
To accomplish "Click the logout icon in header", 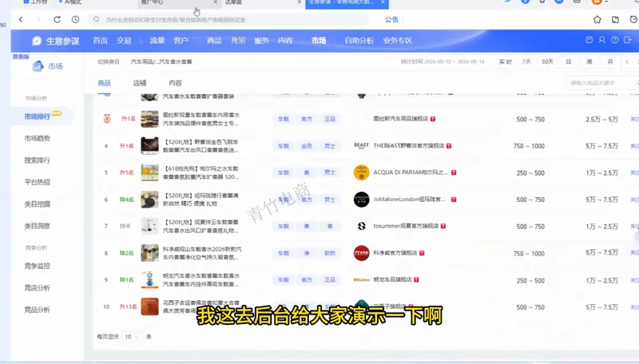I will (x=628, y=40).
